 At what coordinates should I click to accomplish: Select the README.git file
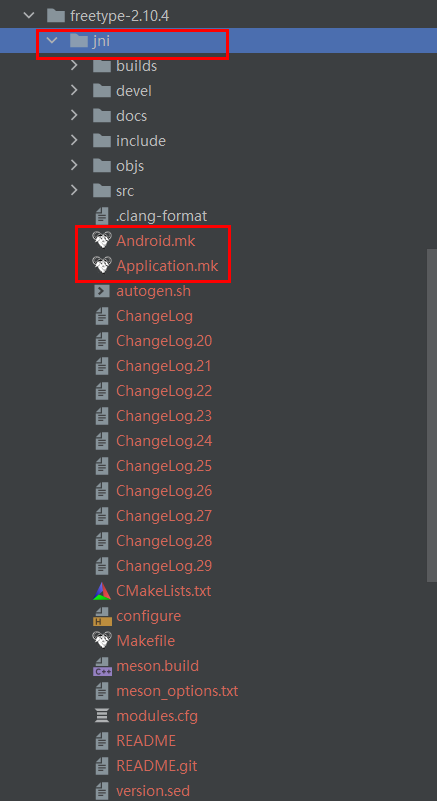[x=156, y=766]
